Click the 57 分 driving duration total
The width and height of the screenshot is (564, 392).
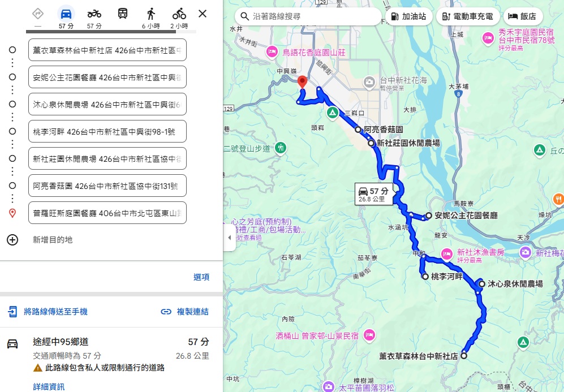[199, 342]
